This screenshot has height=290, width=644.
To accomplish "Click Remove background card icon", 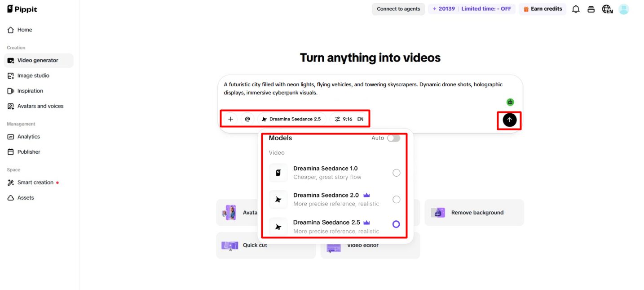I will tap(438, 213).
